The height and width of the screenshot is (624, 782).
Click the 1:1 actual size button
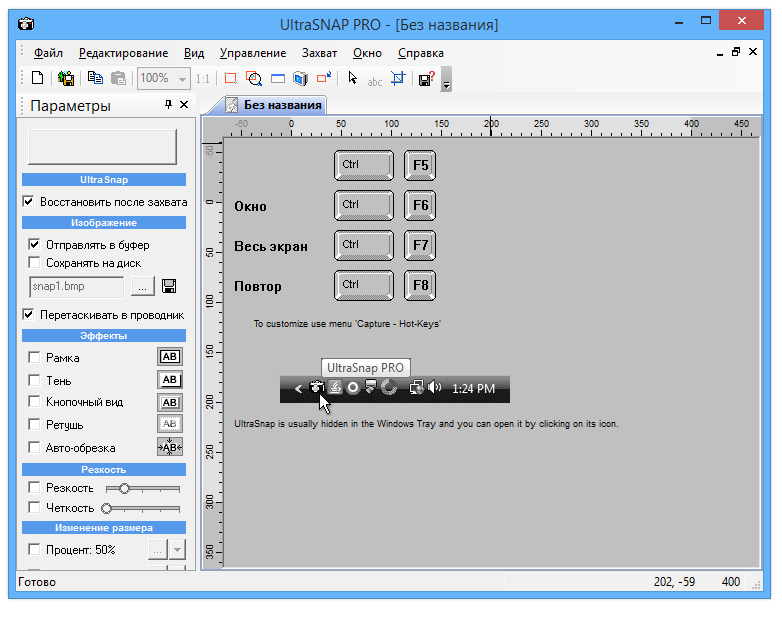pos(202,79)
